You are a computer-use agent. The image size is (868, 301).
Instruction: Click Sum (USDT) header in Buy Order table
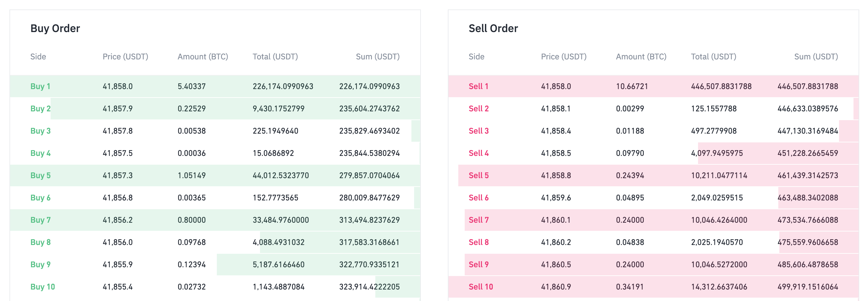[x=378, y=57]
